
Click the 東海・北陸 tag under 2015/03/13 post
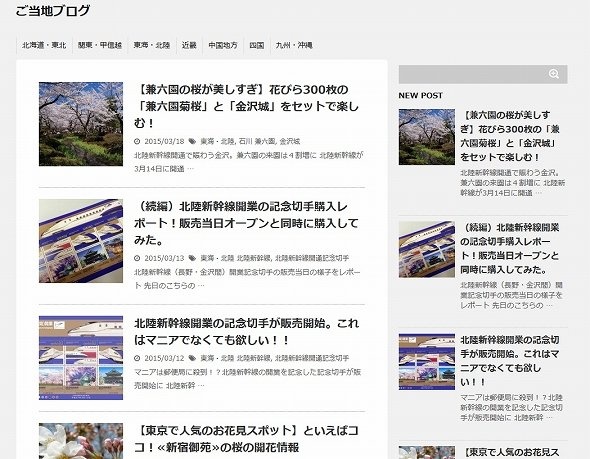pos(217,258)
